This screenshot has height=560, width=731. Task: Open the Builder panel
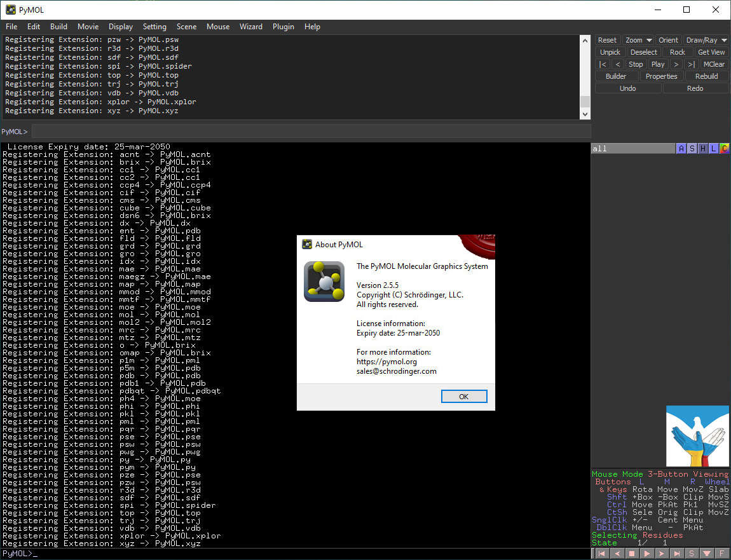click(x=616, y=76)
